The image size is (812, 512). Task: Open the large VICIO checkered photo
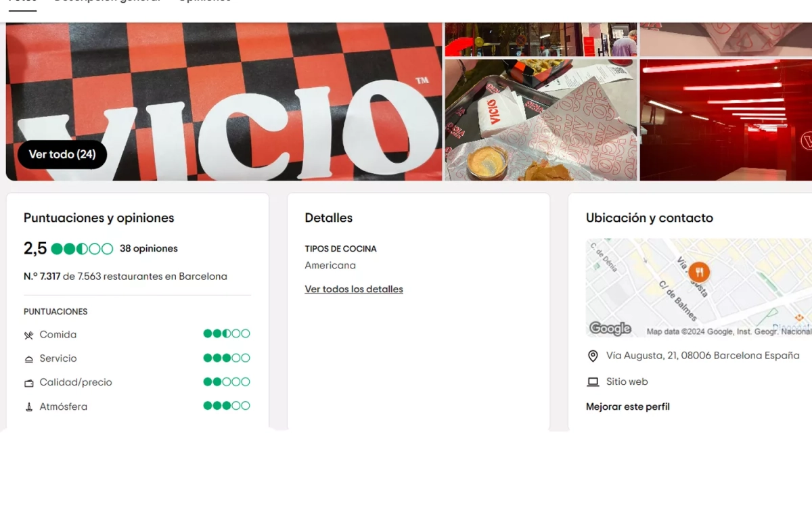pyautogui.click(x=224, y=101)
